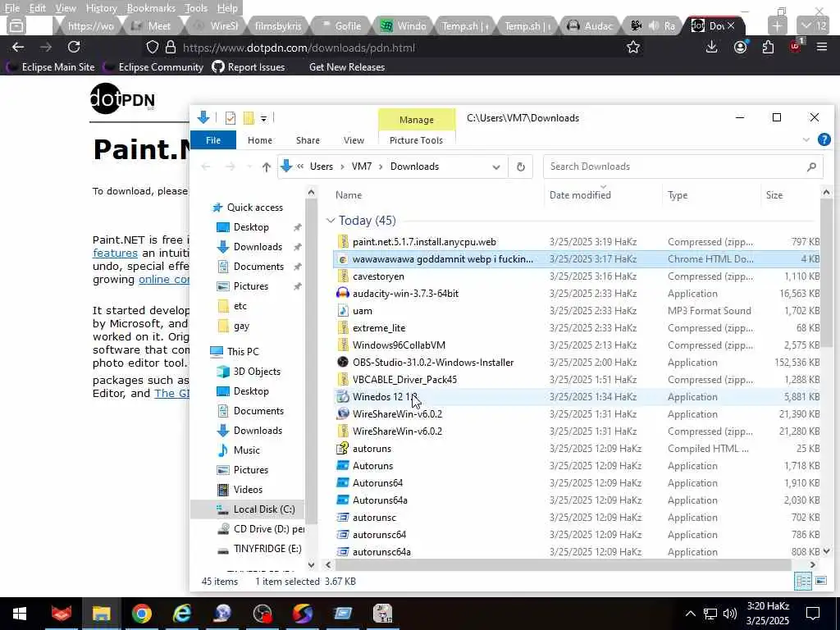Viewport: 840px width, 630px height.
Task: Click horizontal scrollbar right arrow
Action: pyautogui.click(x=813, y=564)
